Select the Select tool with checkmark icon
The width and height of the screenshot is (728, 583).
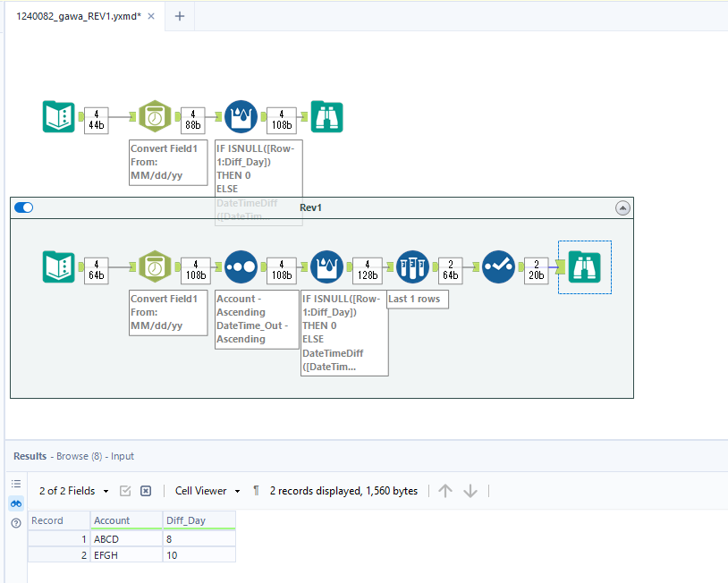(x=498, y=266)
